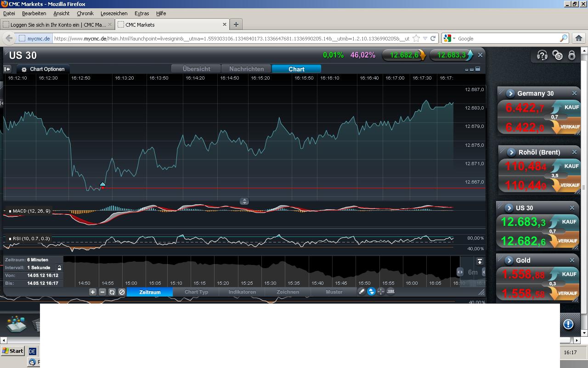Click VERKAUF on the US 30 tile
This screenshot has height=368, width=588.
567,241
